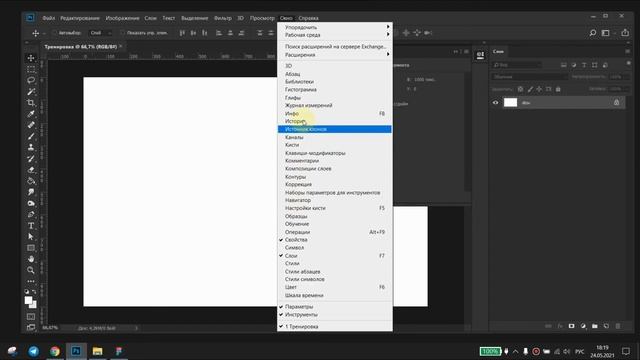The image size is (640, 360).
Task: Select the Healing Brush tool
Action: pyautogui.click(x=31, y=125)
